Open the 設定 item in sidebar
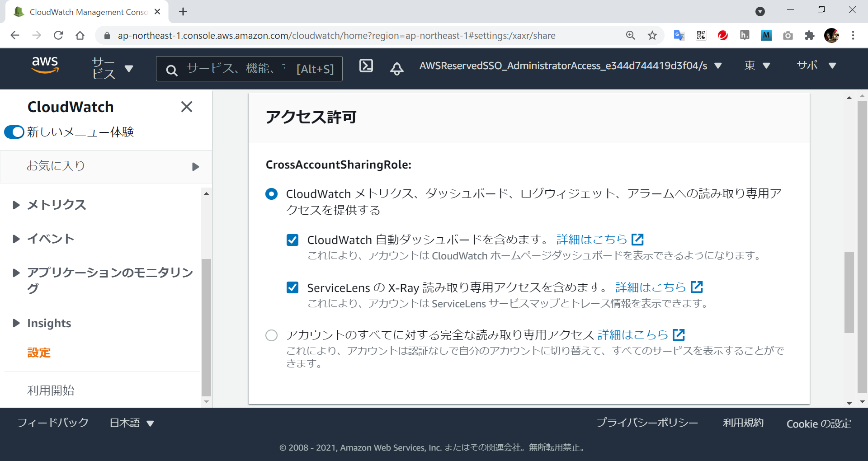This screenshot has width=868, height=461. 39,353
